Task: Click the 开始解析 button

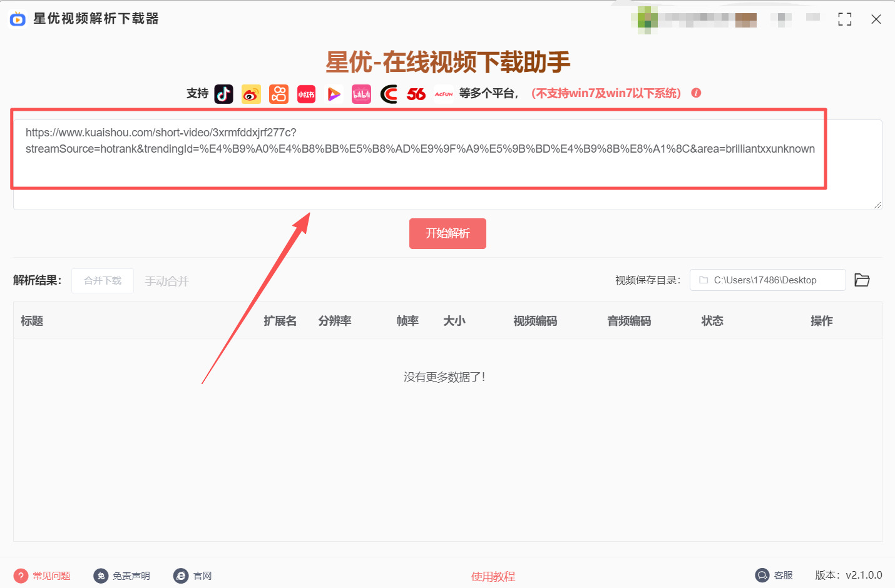Action: pos(447,233)
